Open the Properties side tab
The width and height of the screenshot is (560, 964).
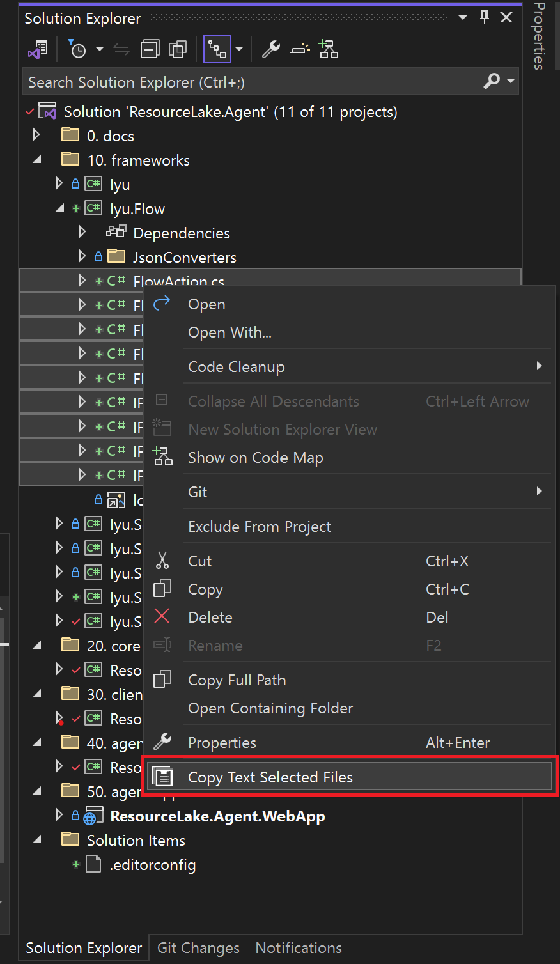click(540, 36)
